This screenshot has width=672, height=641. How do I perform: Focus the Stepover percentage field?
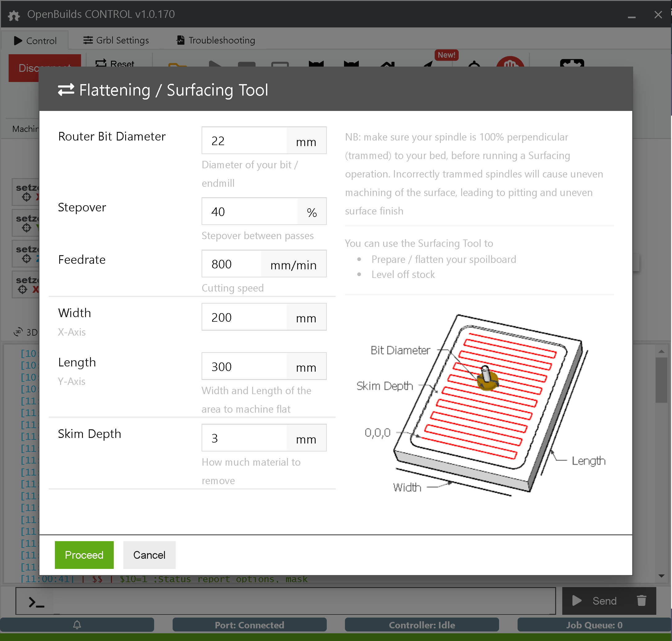pos(249,211)
